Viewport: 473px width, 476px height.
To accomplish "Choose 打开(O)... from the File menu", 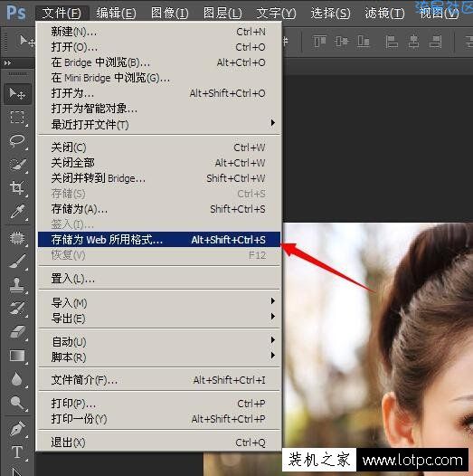I will [158, 47].
